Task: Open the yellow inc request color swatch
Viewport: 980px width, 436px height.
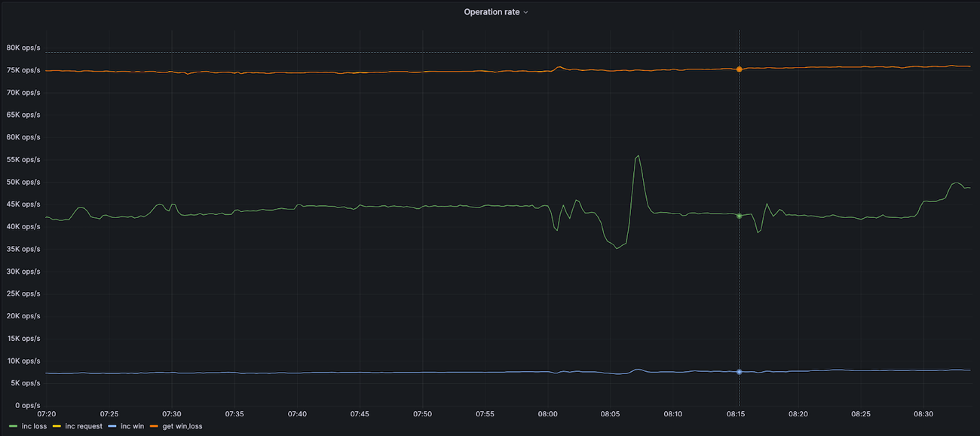Action: pyautogui.click(x=57, y=426)
